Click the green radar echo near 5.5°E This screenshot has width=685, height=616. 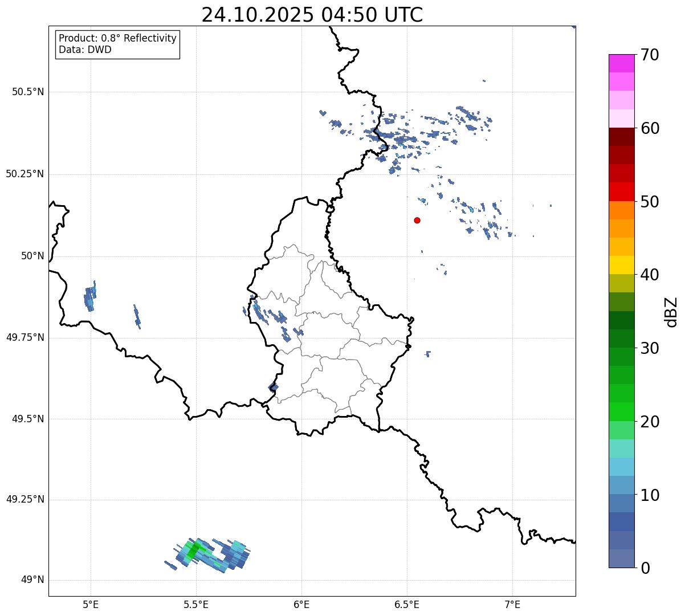(x=194, y=549)
